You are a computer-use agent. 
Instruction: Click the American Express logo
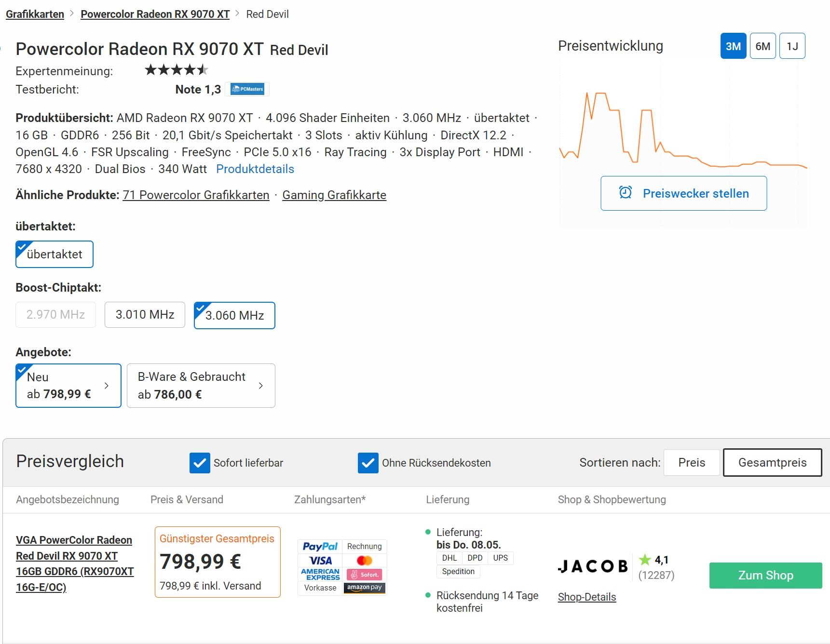[x=320, y=574]
